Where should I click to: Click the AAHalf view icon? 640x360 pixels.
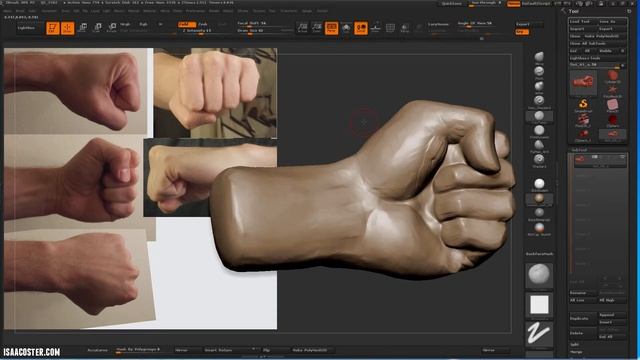(x=317, y=28)
